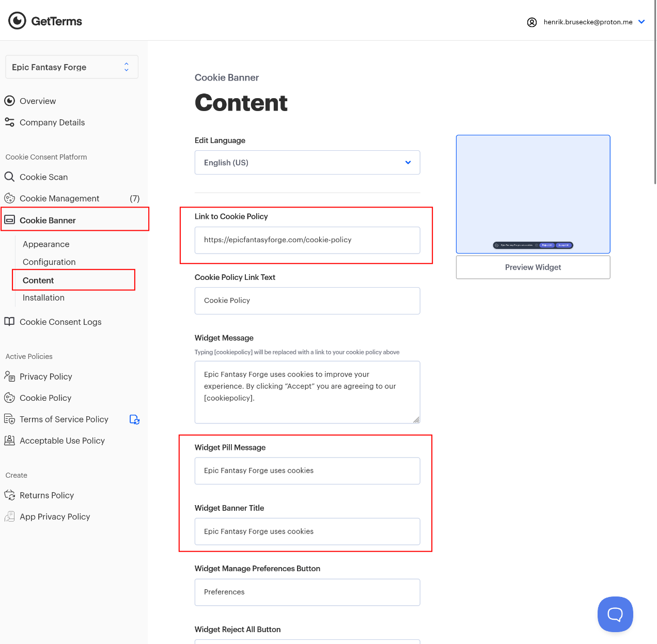Screen dimensions: 657x644
Task: Open the chat support bubble
Action: 615,614
